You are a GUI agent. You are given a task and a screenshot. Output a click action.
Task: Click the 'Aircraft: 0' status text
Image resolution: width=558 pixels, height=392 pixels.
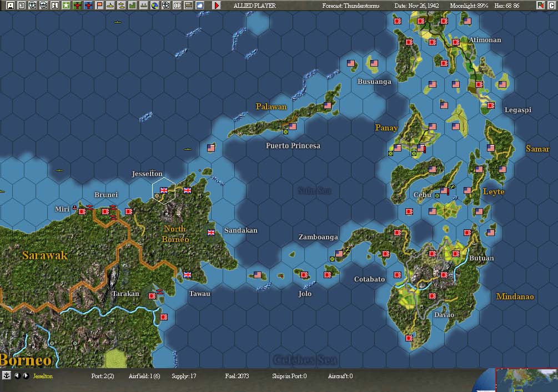tap(340, 376)
